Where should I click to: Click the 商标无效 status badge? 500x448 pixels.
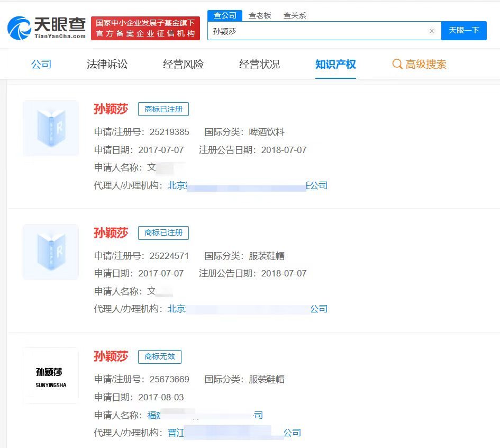[160, 357]
